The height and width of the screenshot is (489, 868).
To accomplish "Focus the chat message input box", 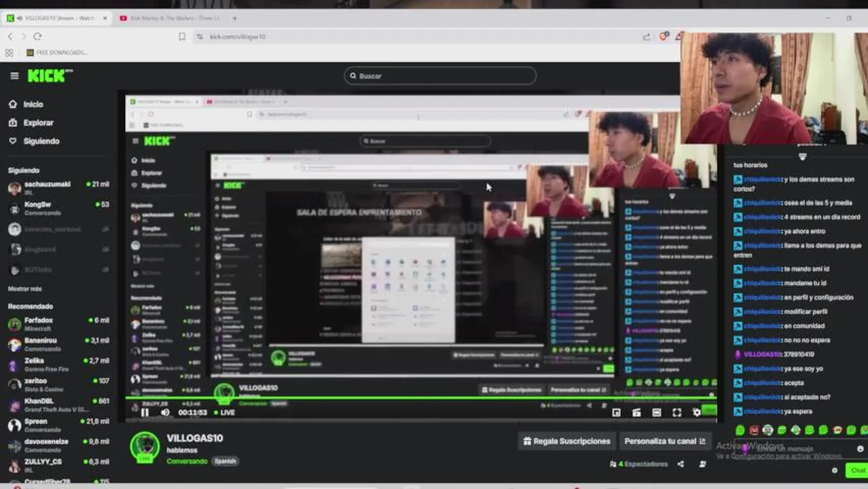I will [x=795, y=448].
